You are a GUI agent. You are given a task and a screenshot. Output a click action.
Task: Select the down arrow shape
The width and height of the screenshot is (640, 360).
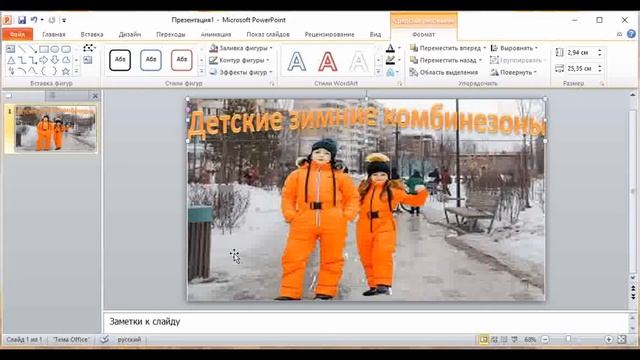55,60
